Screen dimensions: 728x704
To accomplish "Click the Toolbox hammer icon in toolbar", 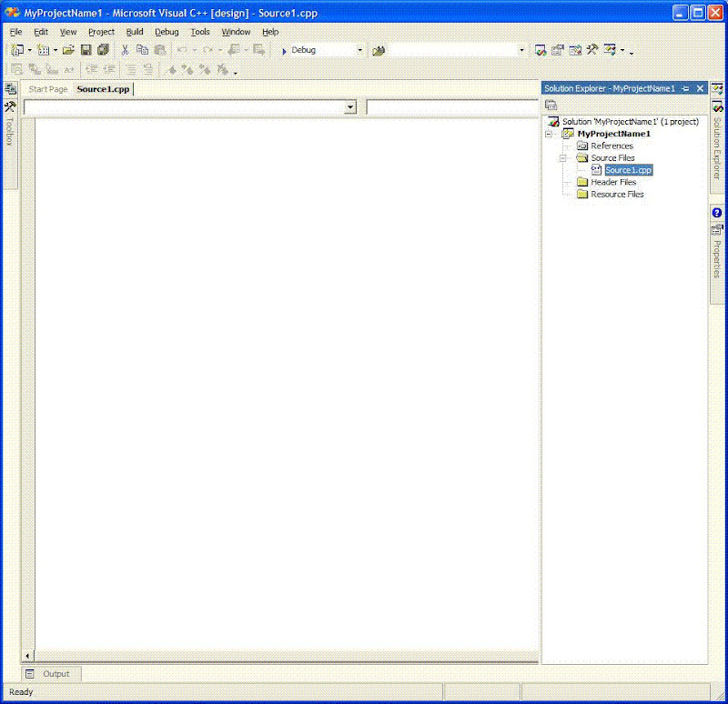I will (592, 50).
